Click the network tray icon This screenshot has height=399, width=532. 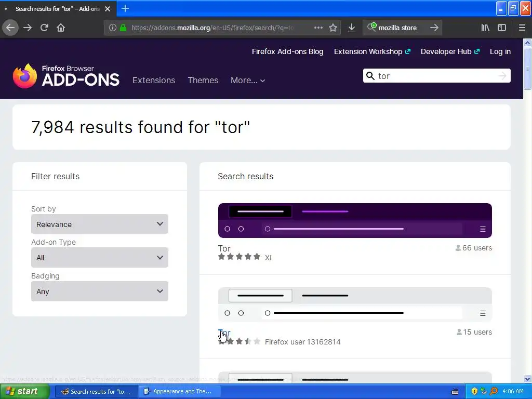pos(484,391)
